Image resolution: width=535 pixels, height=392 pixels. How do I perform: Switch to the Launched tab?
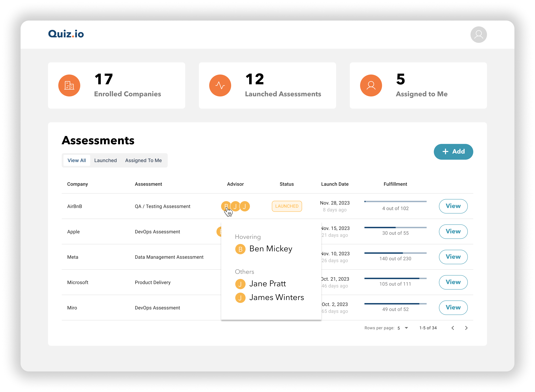105,160
